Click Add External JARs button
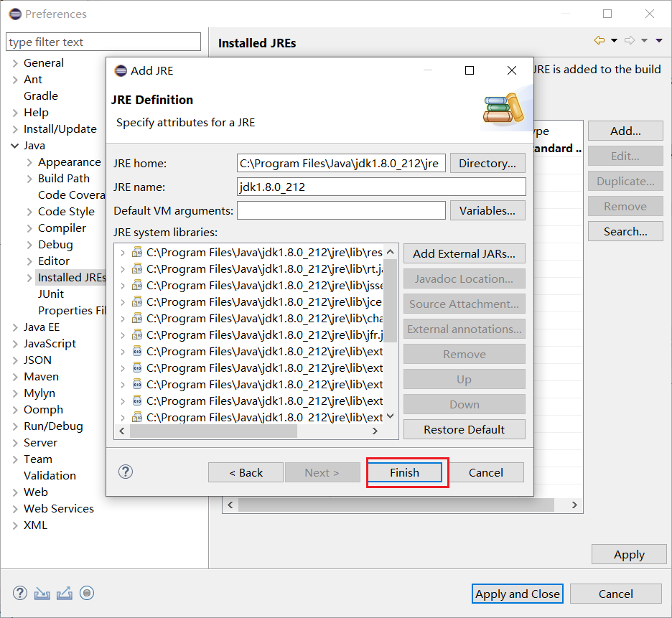The height and width of the screenshot is (618, 672). coord(464,253)
